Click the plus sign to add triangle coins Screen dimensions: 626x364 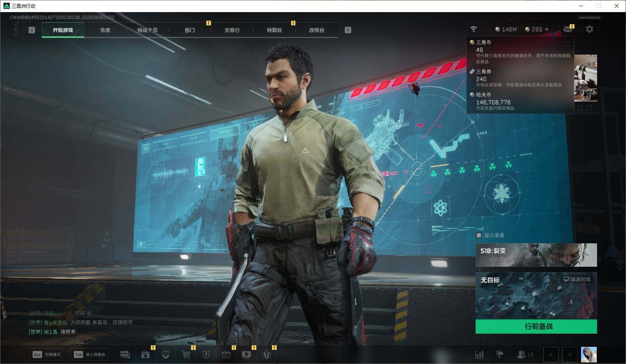click(x=547, y=29)
